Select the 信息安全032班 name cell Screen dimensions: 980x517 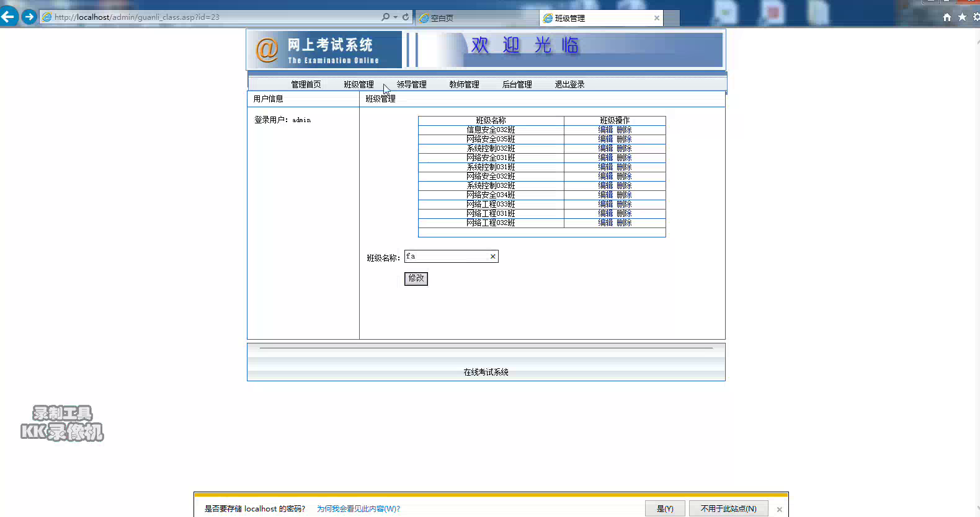(x=491, y=130)
